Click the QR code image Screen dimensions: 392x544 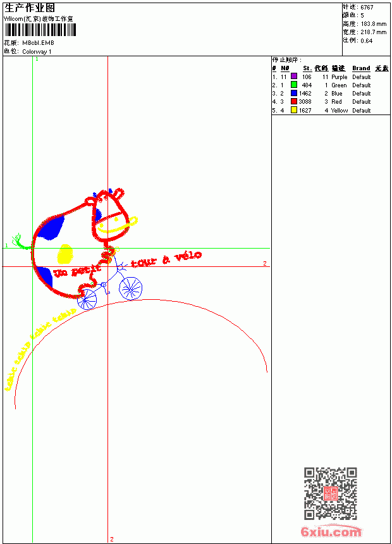(x=331, y=493)
